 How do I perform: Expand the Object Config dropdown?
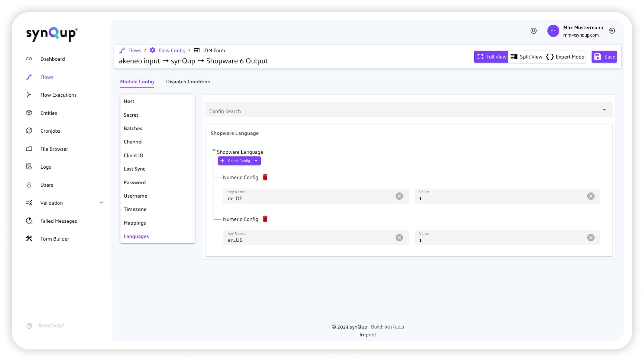(x=256, y=161)
